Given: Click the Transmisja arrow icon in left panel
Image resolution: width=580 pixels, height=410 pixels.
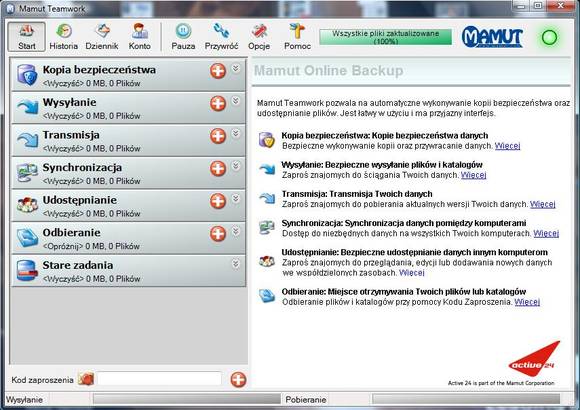Looking at the screenshot, I should pyautogui.click(x=27, y=140).
